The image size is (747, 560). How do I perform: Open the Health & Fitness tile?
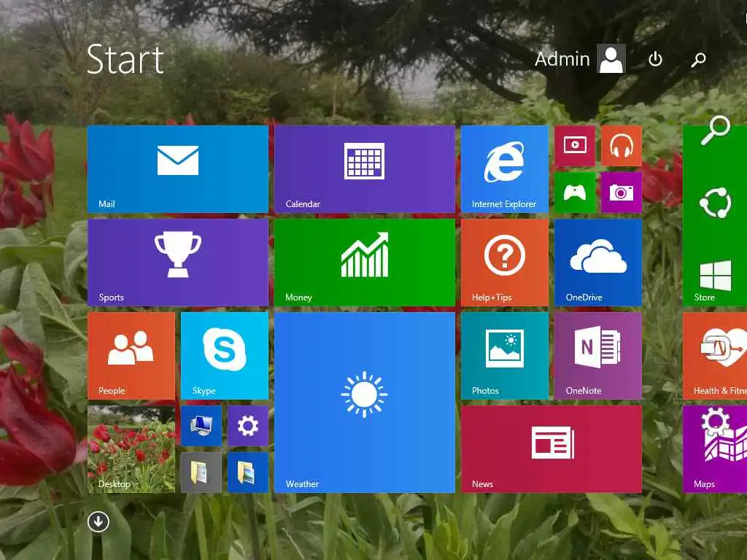point(715,356)
